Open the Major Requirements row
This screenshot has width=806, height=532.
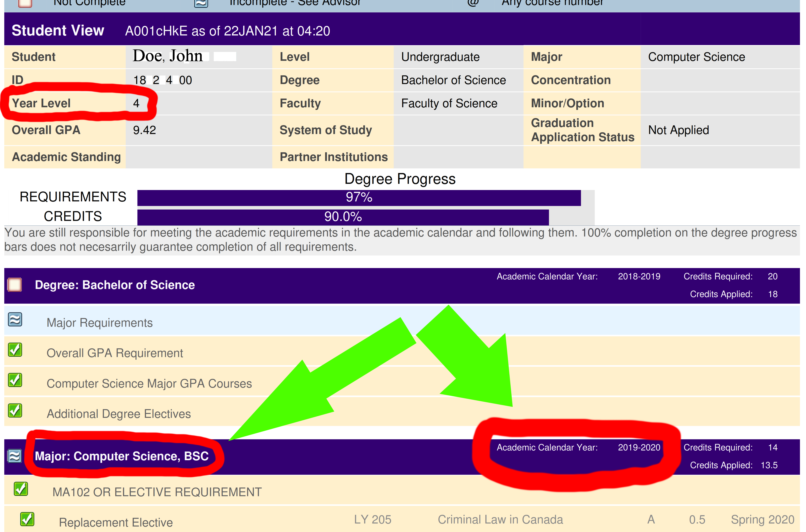pos(100,323)
